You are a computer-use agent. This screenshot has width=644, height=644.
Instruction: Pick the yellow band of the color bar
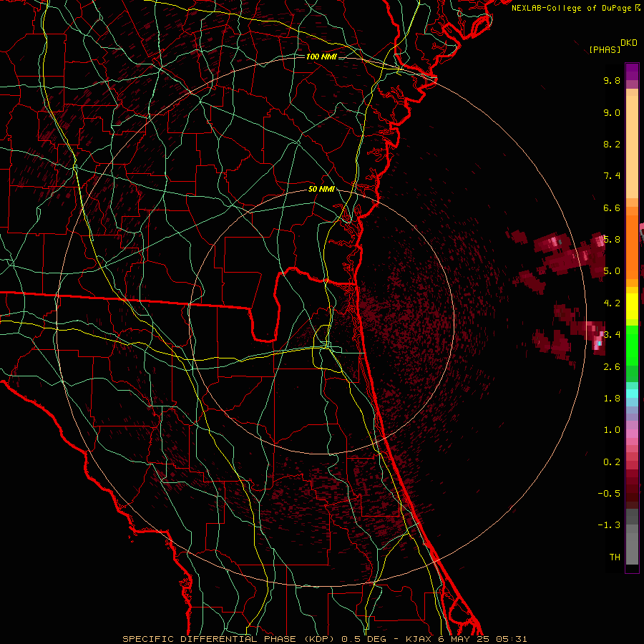[632, 306]
